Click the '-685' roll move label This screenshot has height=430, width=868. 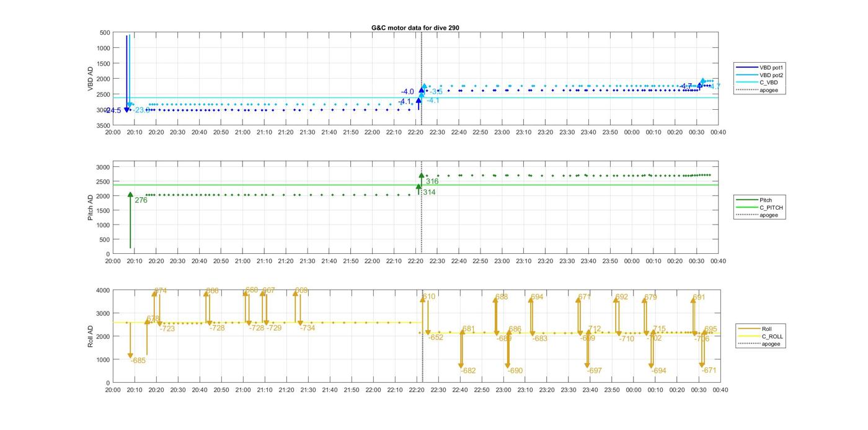coord(138,361)
